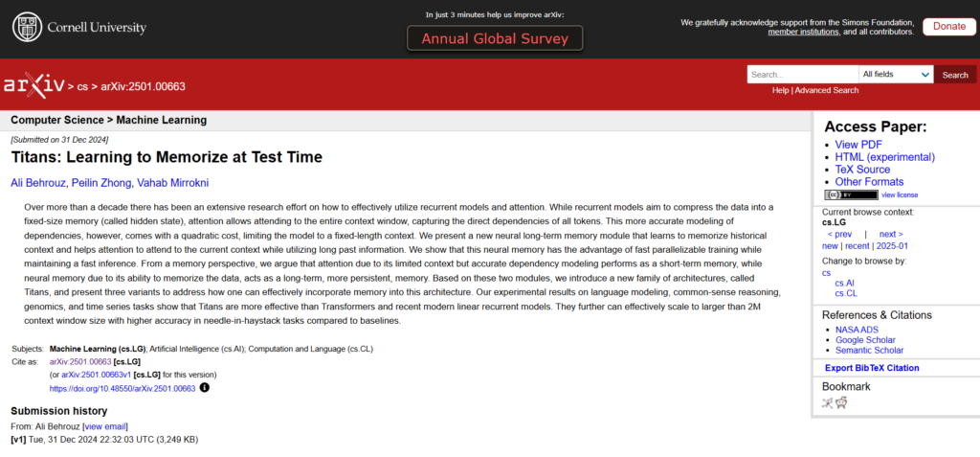This screenshot has width=980, height=457.
Task: Click the Cornell University seal logo
Action: (x=28, y=28)
